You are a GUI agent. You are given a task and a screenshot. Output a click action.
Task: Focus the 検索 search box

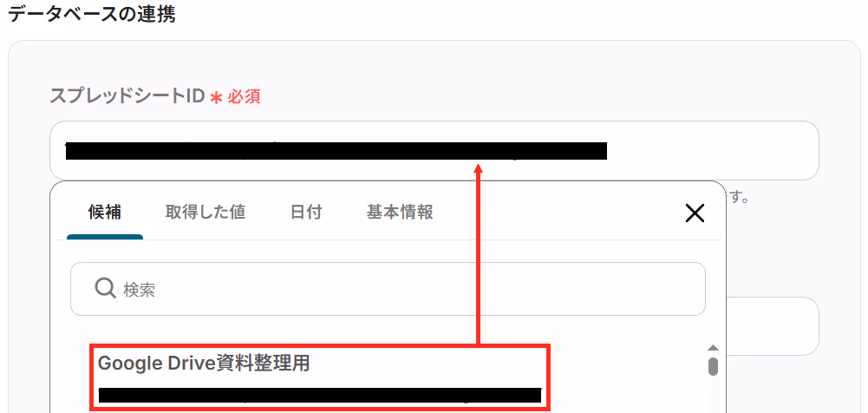(x=388, y=289)
